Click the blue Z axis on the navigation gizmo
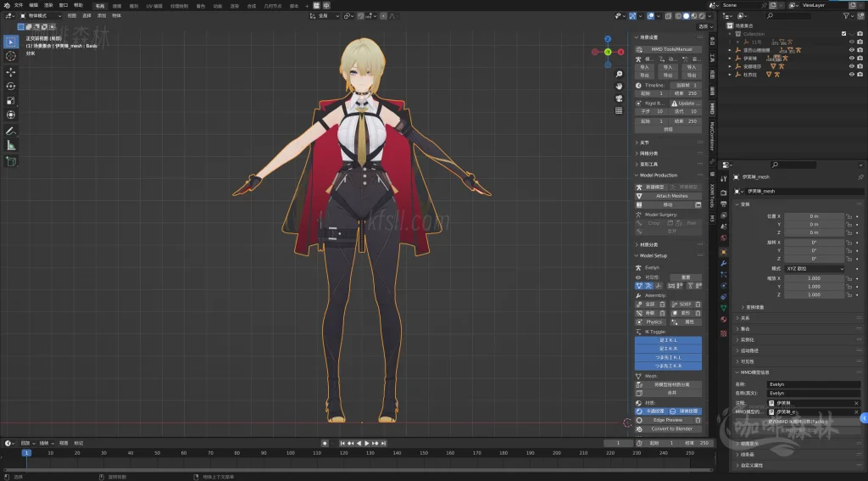 coord(608,39)
